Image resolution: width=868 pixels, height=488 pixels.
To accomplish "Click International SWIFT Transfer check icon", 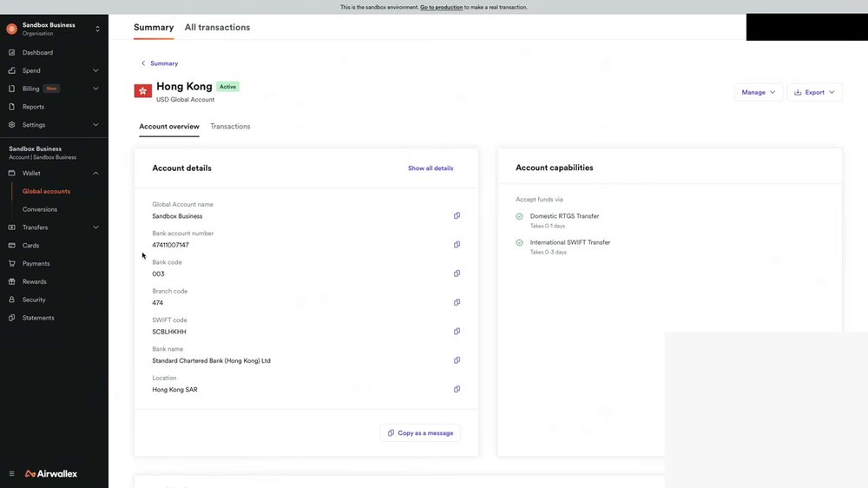I will coord(519,242).
